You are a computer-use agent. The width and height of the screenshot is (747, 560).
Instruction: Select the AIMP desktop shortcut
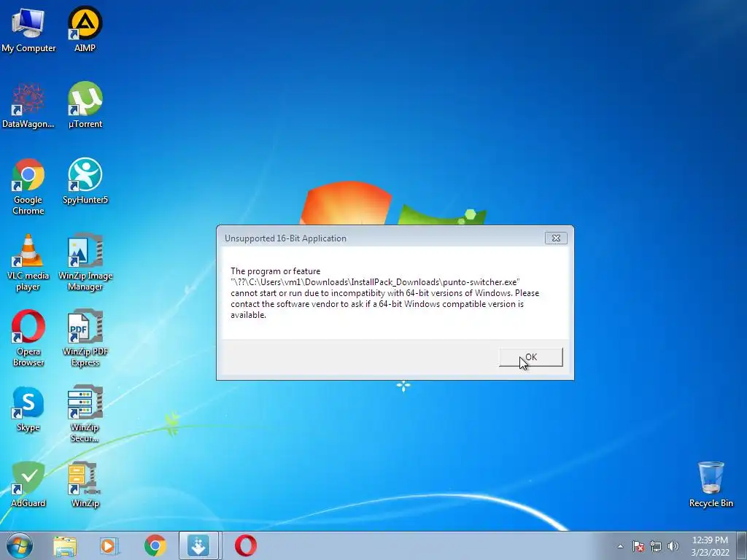pyautogui.click(x=85, y=29)
